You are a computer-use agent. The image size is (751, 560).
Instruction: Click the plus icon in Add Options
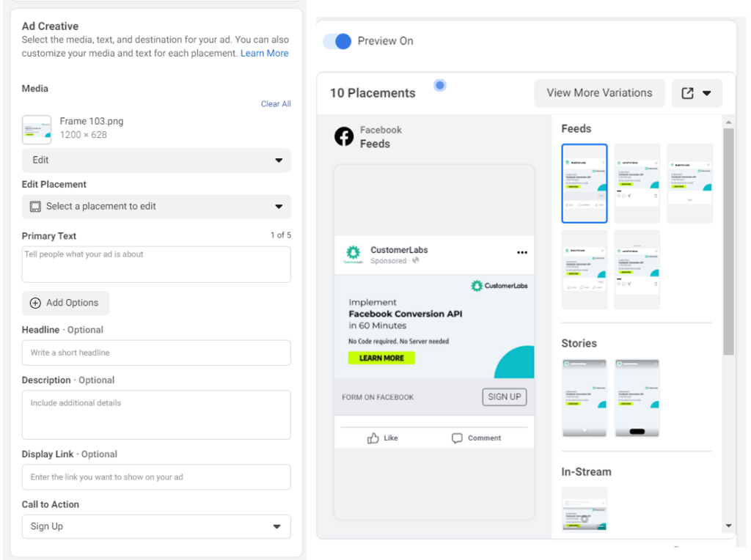point(35,303)
